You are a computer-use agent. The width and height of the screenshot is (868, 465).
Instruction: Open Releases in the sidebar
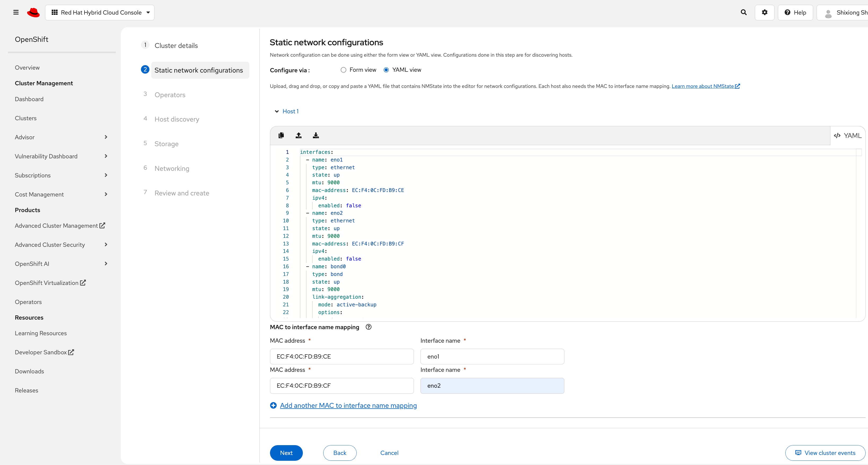tap(26, 391)
